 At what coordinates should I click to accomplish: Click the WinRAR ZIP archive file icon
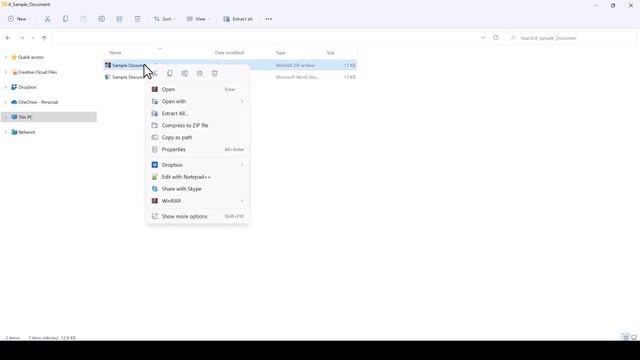pyautogui.click(x=108, y=65)
